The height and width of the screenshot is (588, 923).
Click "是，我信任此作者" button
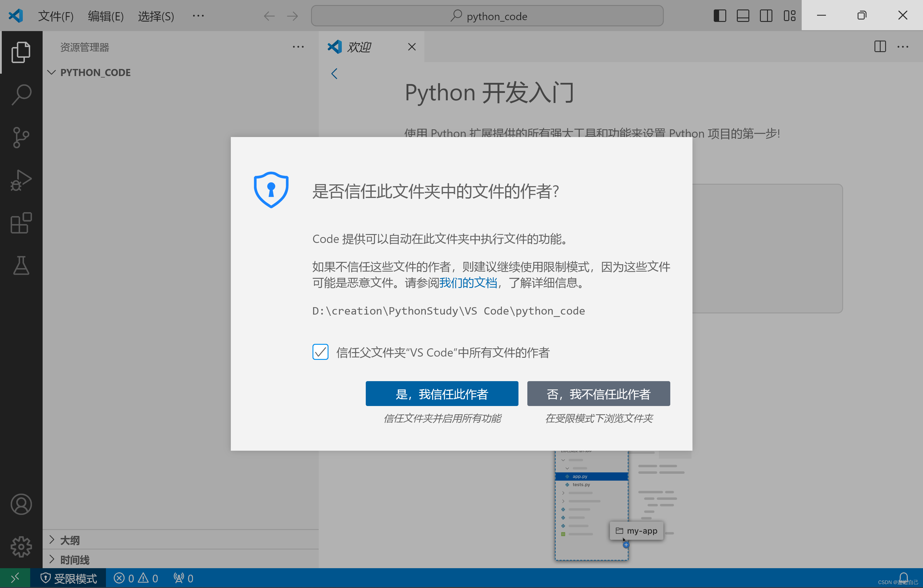coord(442,394)
